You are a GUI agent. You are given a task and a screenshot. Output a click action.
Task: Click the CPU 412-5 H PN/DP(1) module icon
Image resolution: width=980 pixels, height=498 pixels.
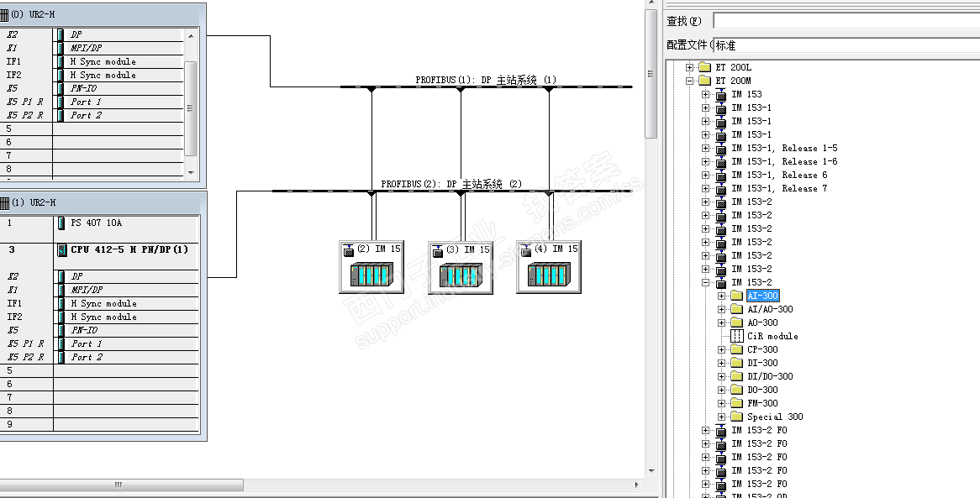click(x=61, y=250)
